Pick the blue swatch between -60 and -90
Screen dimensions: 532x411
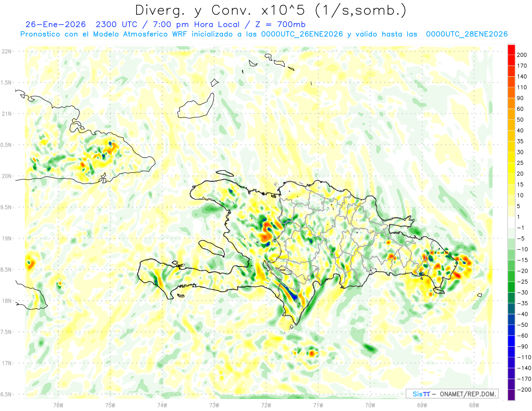click(x=511, y=341)
